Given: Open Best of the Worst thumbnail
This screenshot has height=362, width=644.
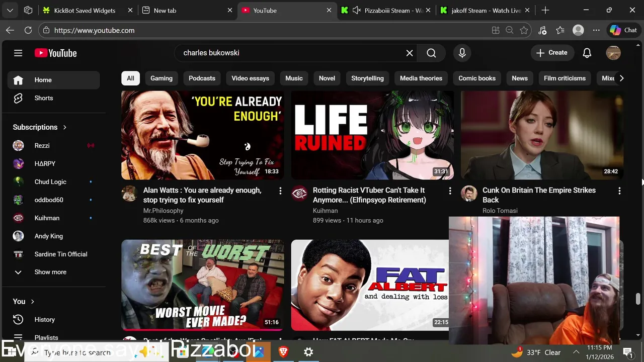Looking at the screenshot, I should click(x=202, y=285).
